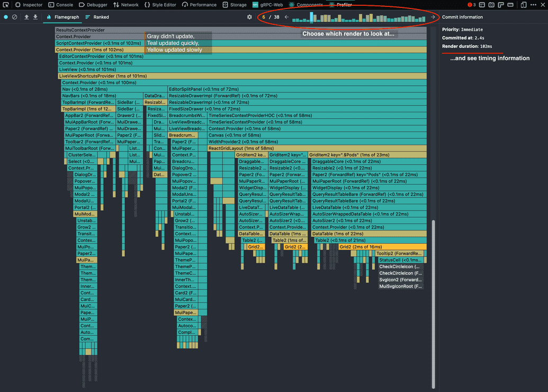Open the Network panel
The height and width of the screenshot is (392, 548).
(126, 5)
